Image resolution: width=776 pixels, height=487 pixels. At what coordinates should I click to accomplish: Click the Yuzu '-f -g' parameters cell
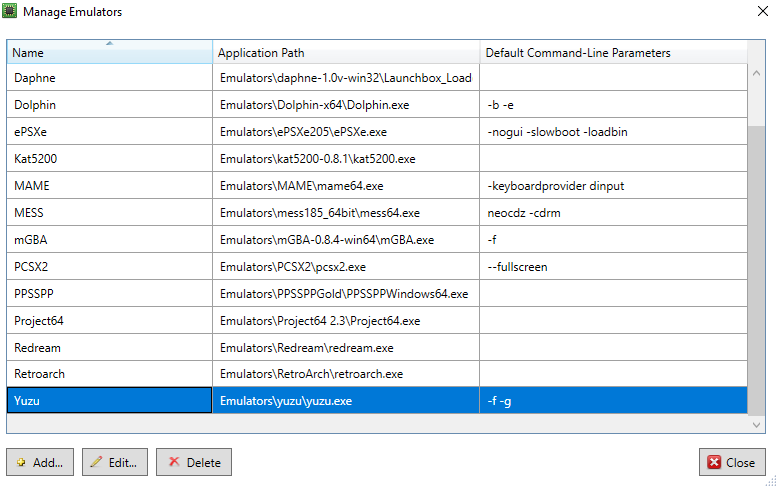point(613,400)
